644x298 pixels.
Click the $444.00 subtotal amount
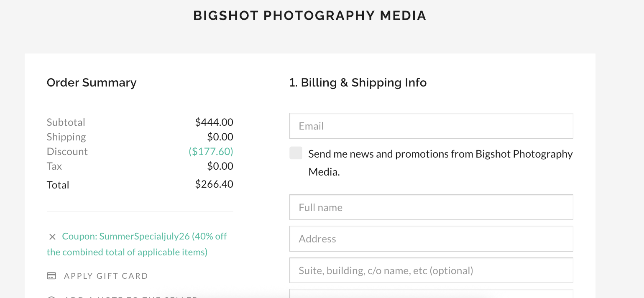click(214, 122)
